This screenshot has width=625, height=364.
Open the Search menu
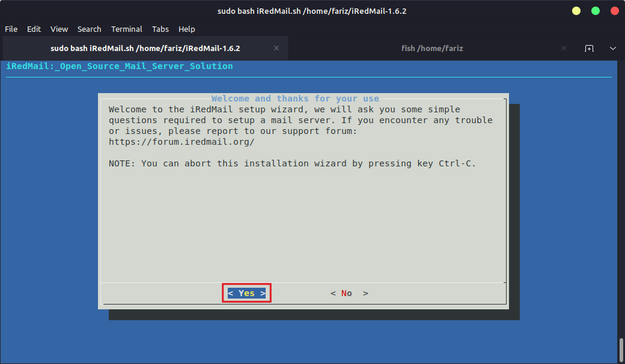click(x=89, y=29)
